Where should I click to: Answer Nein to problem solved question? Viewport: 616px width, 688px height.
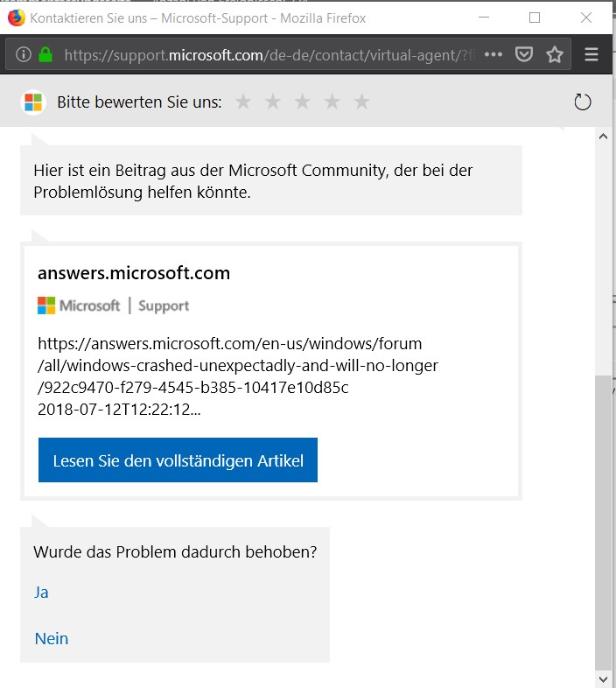click(52, 638)
